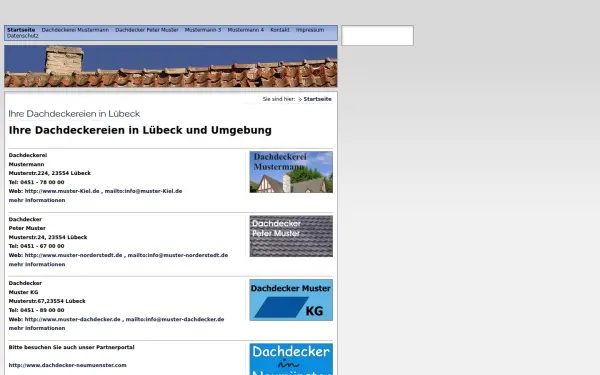Open the Kontakt page

(x=280, y=30)
